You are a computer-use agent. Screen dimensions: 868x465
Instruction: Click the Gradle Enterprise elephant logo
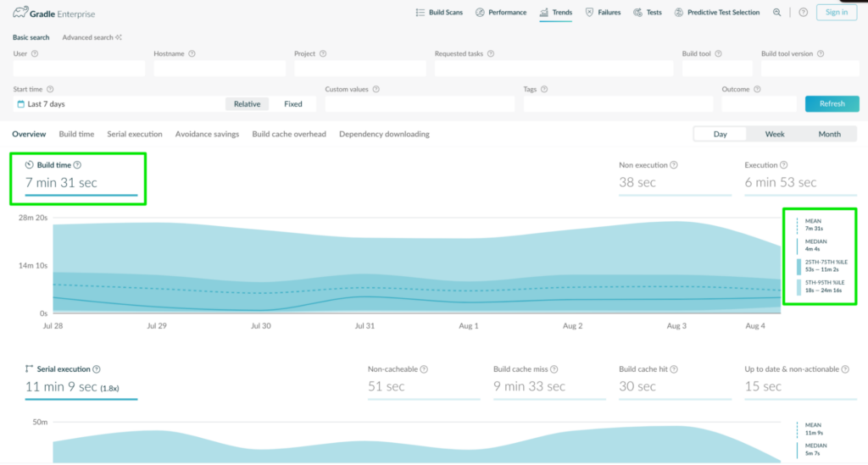(20, 12)
